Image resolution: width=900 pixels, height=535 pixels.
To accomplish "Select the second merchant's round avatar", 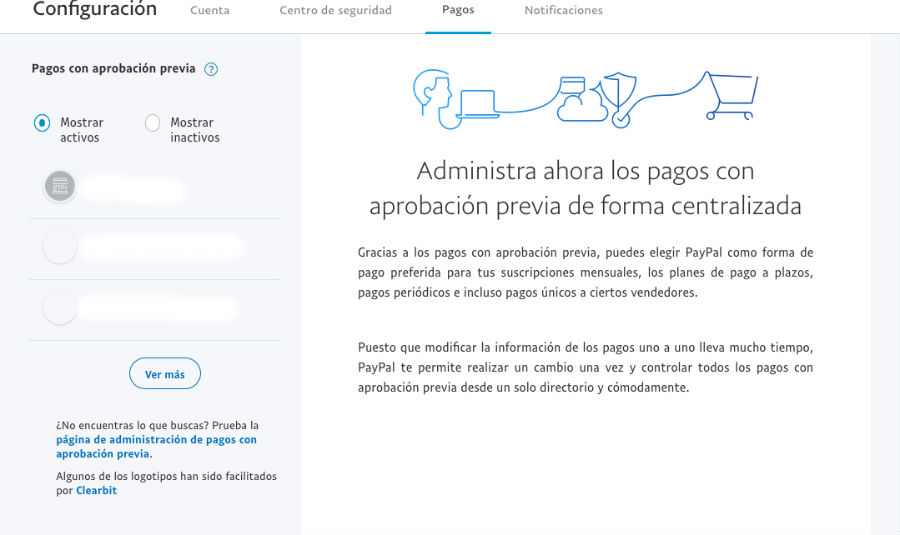I will point(60,247).
